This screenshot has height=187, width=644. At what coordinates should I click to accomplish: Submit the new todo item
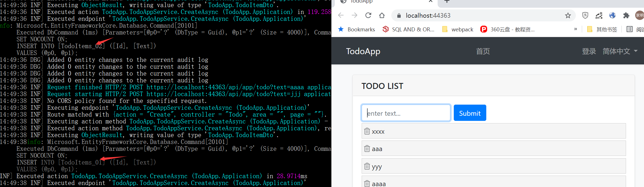click(470, 113)
